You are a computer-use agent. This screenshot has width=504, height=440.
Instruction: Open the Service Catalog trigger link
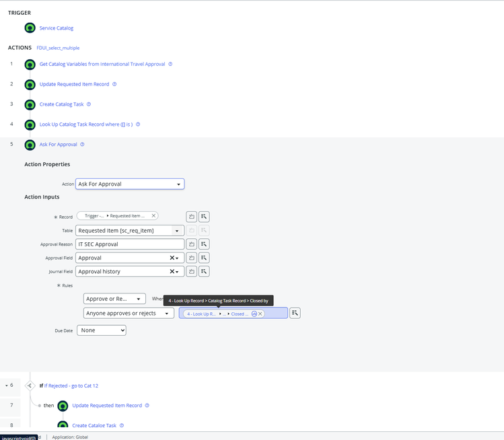pos(57,28)
